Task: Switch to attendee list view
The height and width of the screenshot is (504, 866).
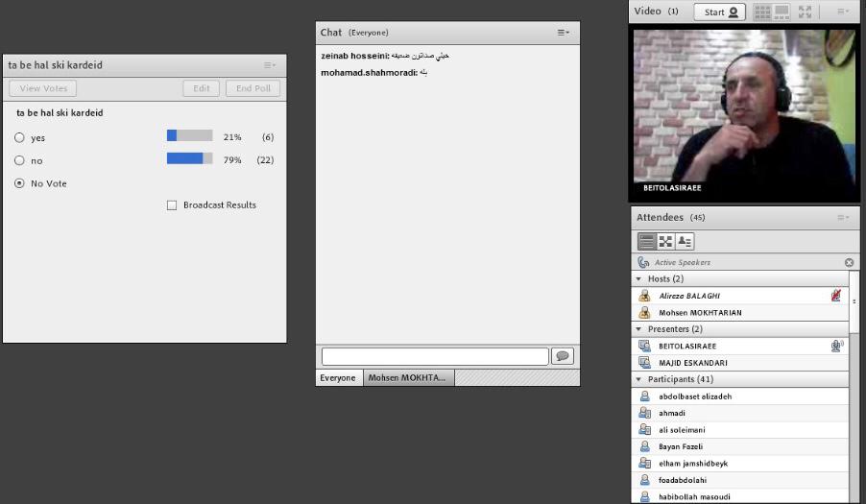Action: 647,241
